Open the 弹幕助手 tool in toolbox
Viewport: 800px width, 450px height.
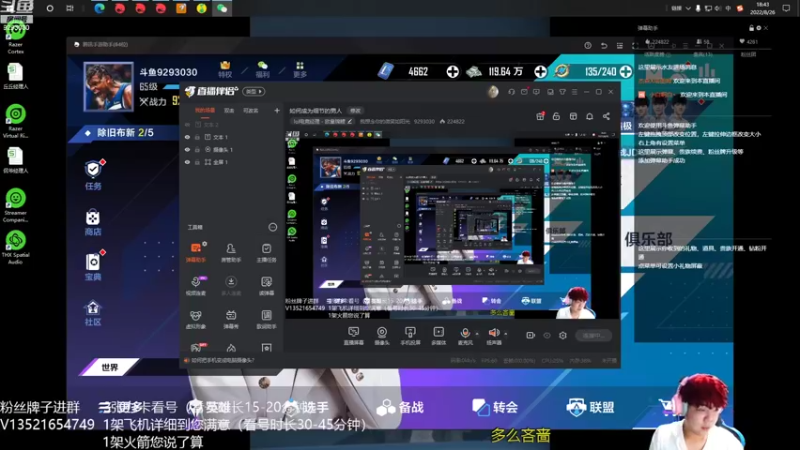[195, 252]
